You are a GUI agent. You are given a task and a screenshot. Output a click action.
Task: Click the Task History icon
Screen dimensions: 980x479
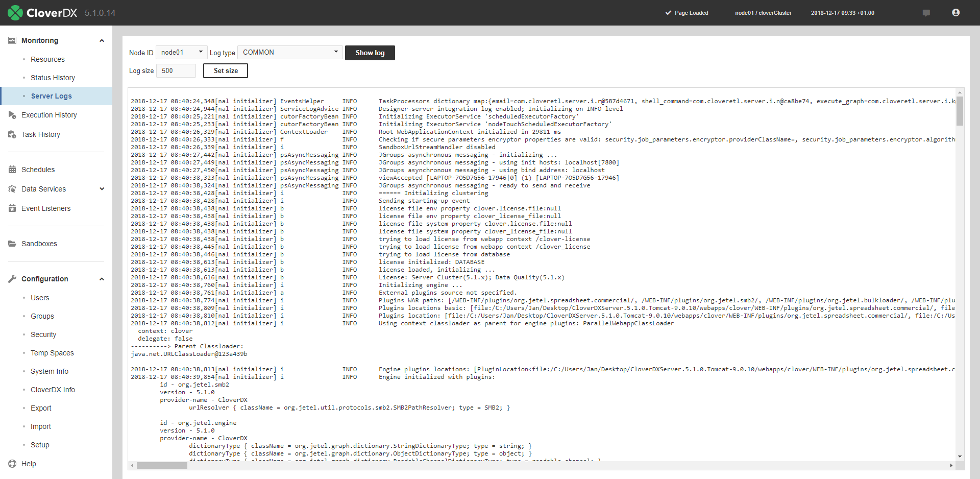tap(12, 134)
